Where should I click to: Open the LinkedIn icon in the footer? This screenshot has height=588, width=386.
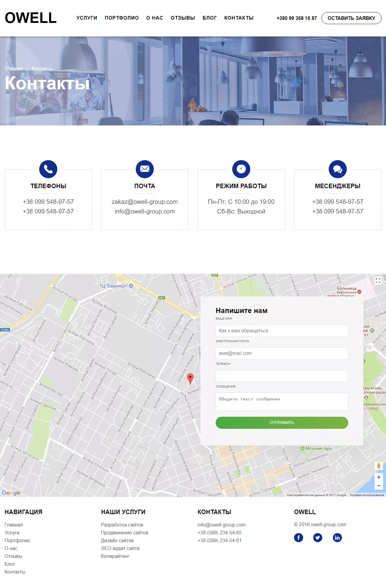click(337, 538)
